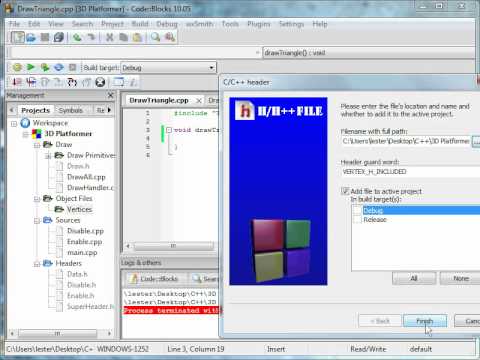This screenshot has height=360, width=480.
Task: Collapse the 3D Platformer project node
Action: pyautogui.click(x=26, y=134)
